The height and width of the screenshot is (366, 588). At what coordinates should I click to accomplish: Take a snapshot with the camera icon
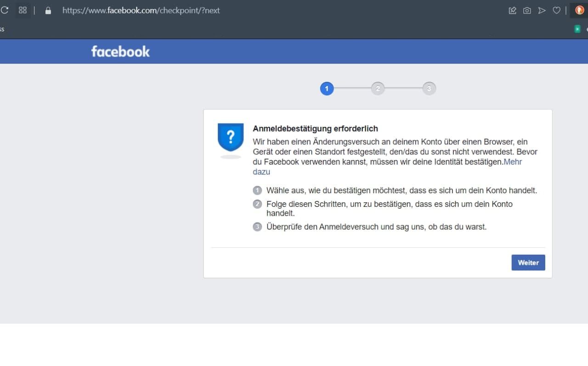[527, 10]
